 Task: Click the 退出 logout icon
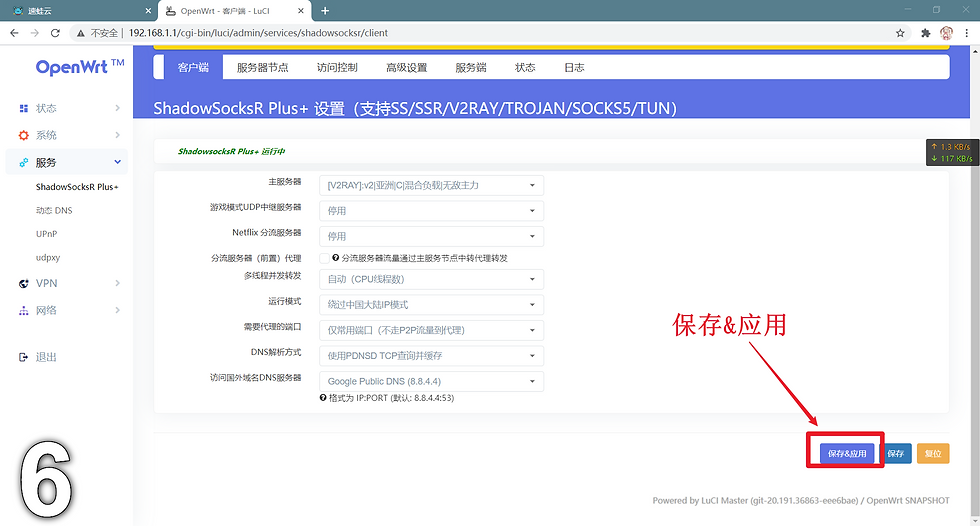click(x=24, y=357)
